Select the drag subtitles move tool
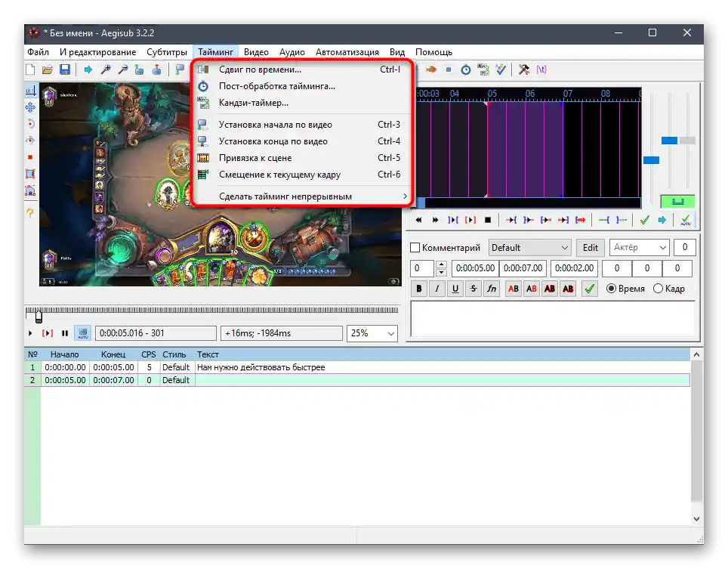Screen dimensions: 728x569 click(30, 107)
